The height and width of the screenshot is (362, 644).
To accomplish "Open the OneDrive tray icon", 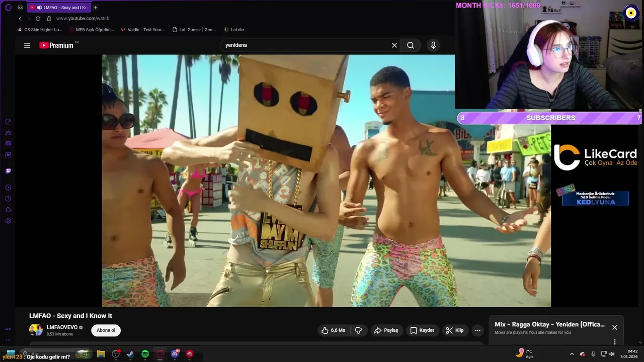I will coord(583,354).
